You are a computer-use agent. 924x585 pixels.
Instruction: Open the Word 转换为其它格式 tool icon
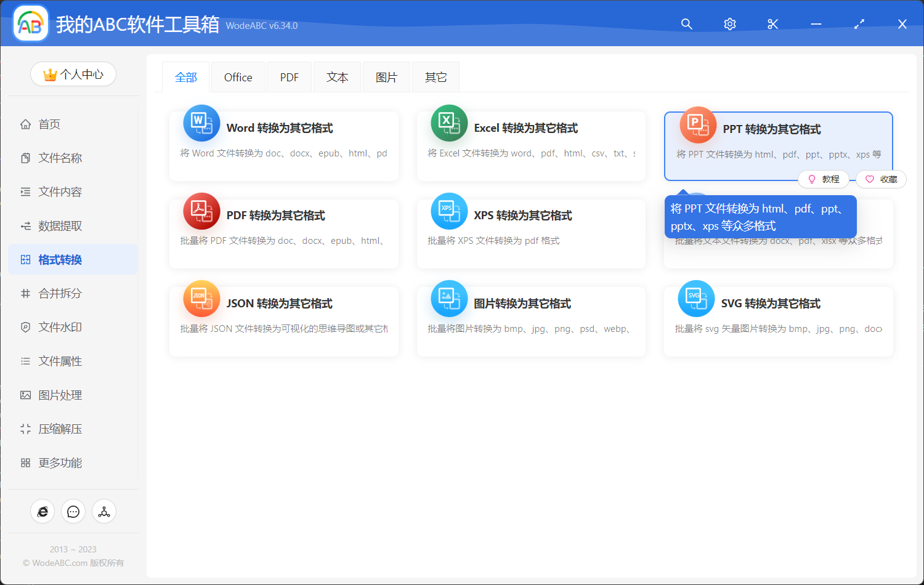[x=201, y=123]
